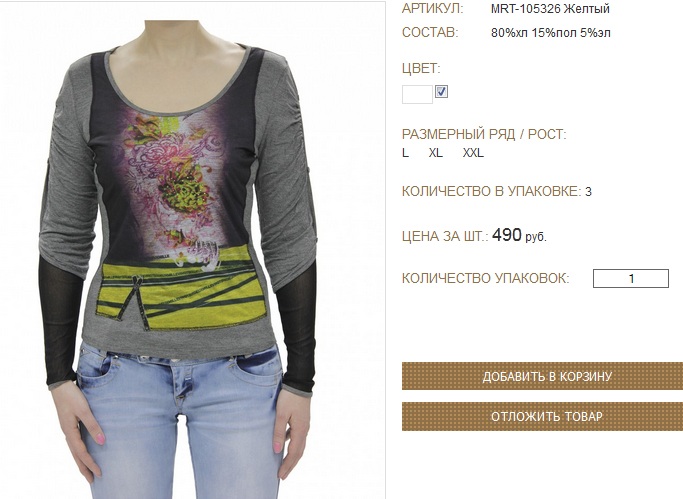This screenshot has height=499, width=683.
Task: Choose size XXL
Action: 473,153
